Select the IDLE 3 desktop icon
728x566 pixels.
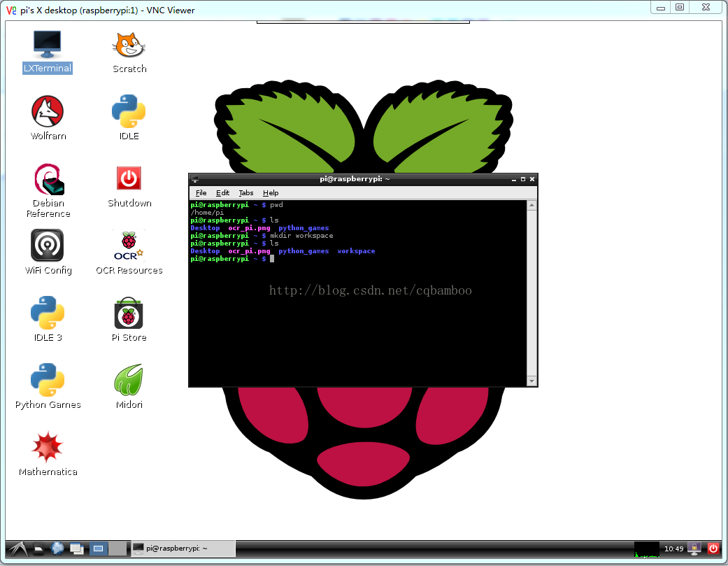pos(48,319)
